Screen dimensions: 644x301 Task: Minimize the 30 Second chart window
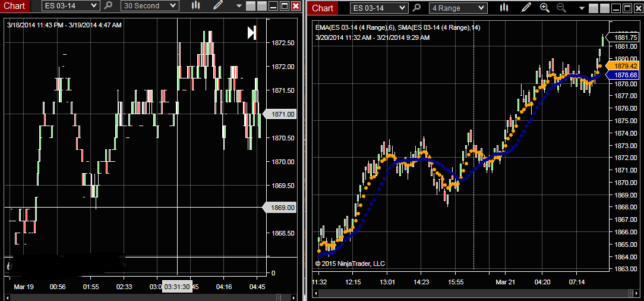[x=272, y=7]
